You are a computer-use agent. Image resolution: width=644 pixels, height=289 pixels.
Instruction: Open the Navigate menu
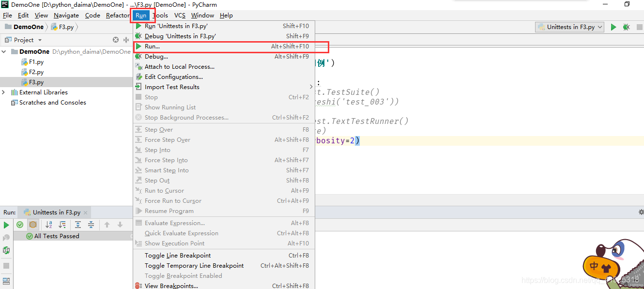coord(66,15)
